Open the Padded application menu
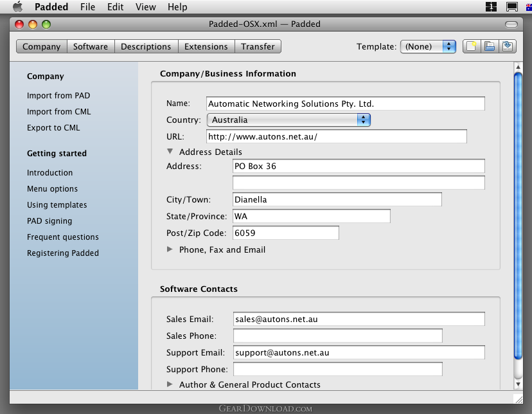 pyautogui.click(x=51, y=7)
